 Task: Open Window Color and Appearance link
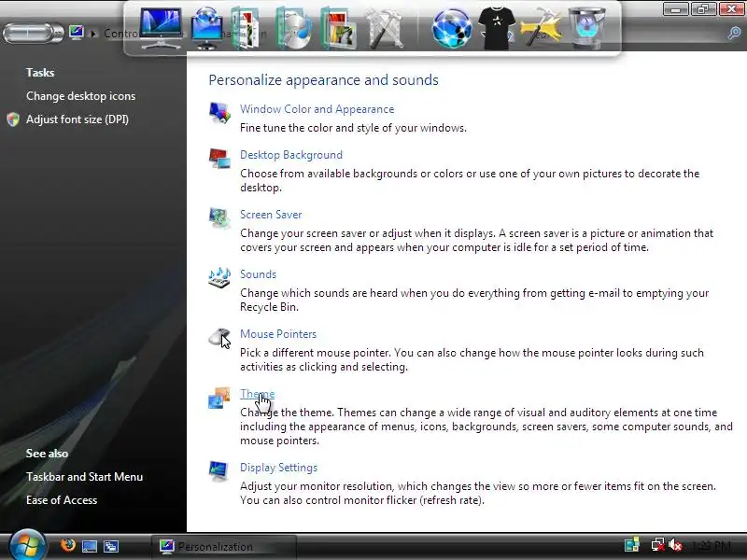click(317, 109)
